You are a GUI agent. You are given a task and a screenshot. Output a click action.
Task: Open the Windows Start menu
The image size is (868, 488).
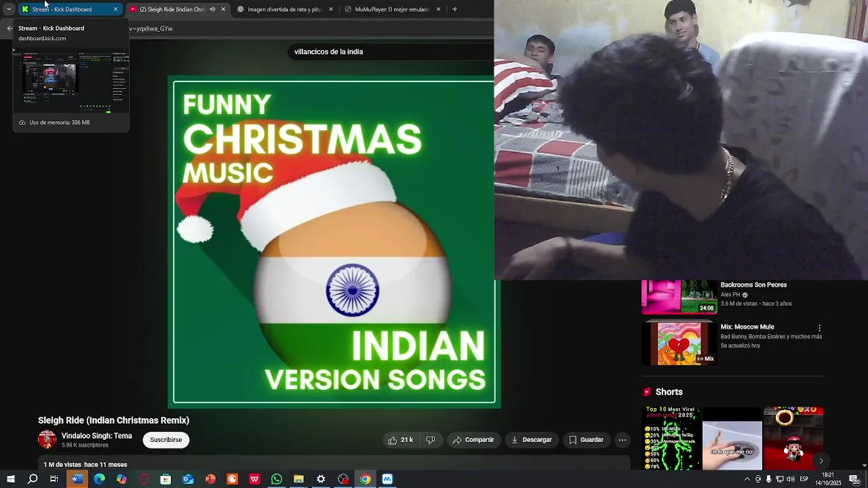(x=10, y=479)
